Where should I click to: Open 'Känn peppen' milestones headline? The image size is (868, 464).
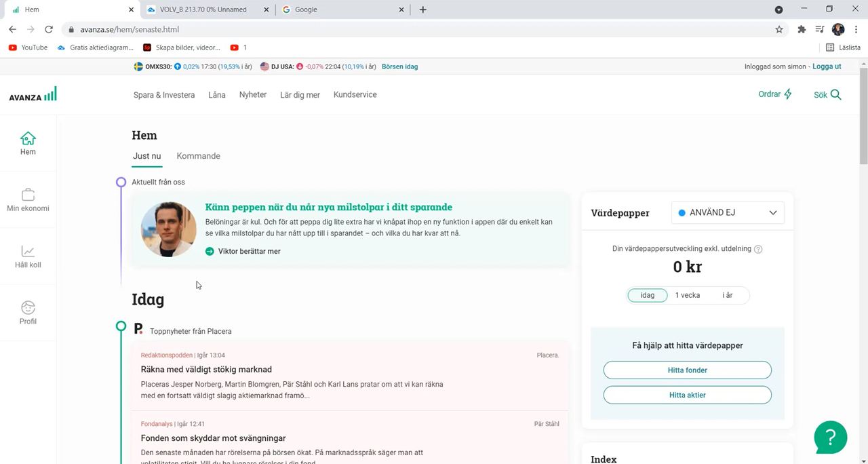(329, 207)
